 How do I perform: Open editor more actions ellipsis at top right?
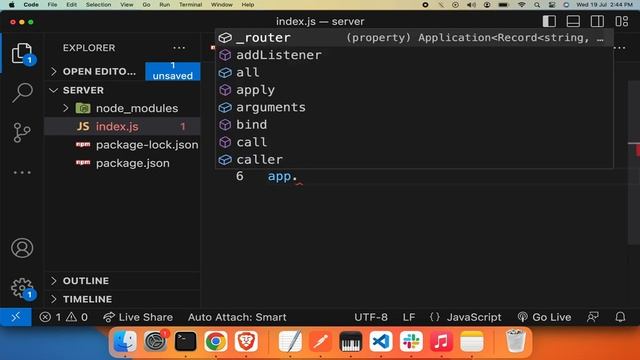click(620, 48)
